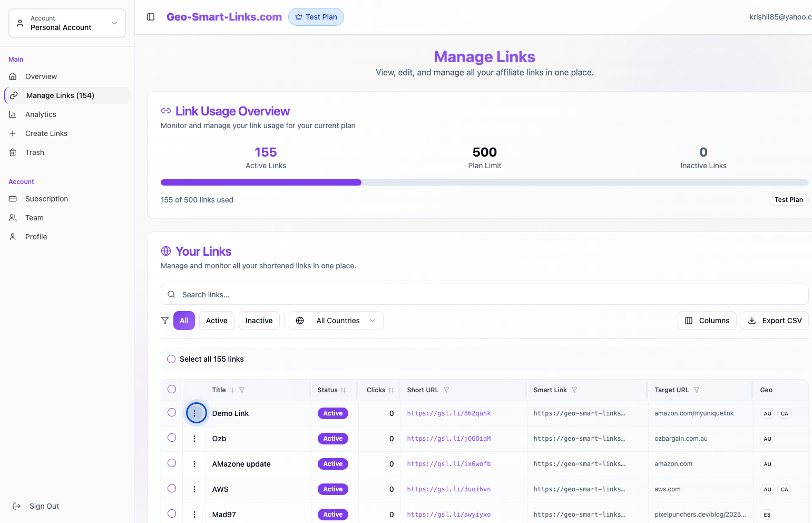Click the 155 Active Links count

(266, 152)
